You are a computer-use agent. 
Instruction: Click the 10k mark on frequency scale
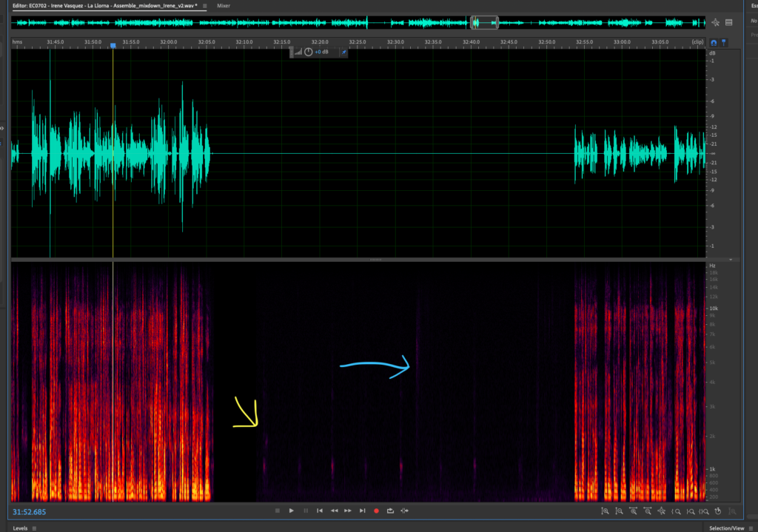coord(714,309)
